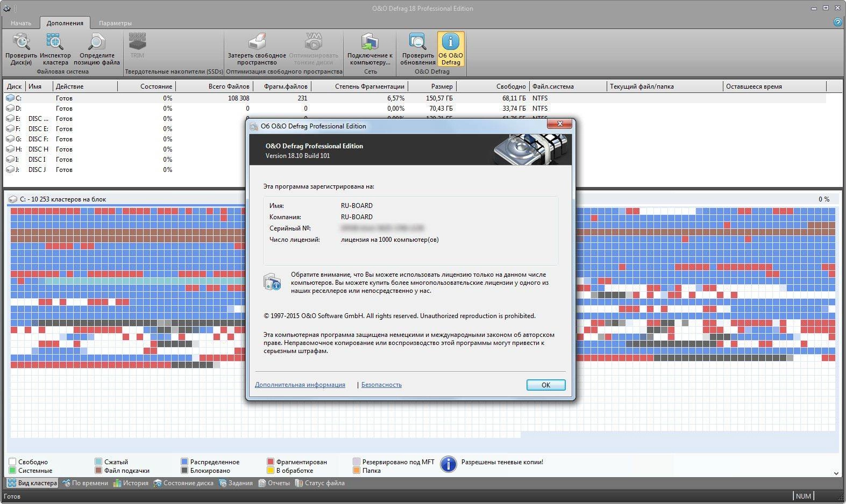Click OK in the about dialog
Viewport: 846px width, 504px height.
(x=545, y=385)
